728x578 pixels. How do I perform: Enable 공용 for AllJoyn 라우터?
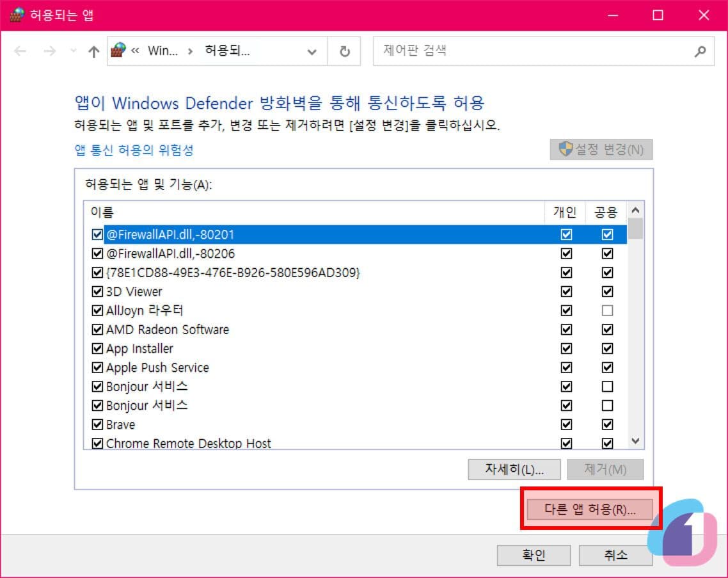point(607,310)
